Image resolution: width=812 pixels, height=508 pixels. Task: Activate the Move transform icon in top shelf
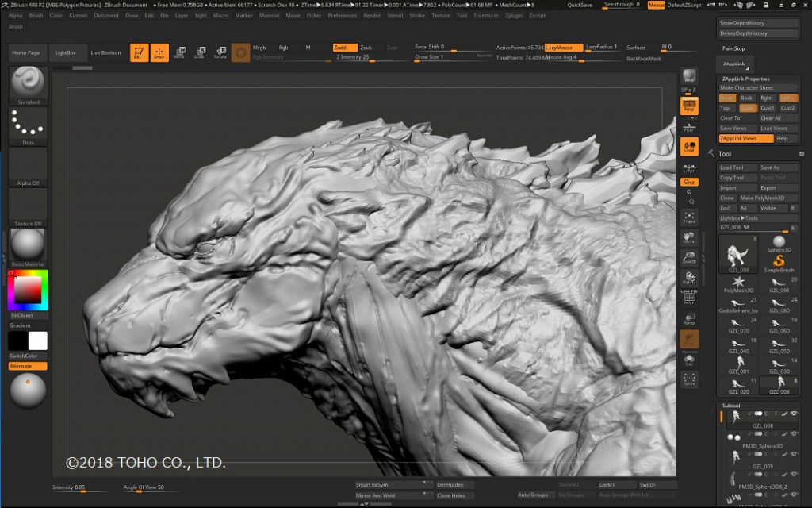click(179, 52)
